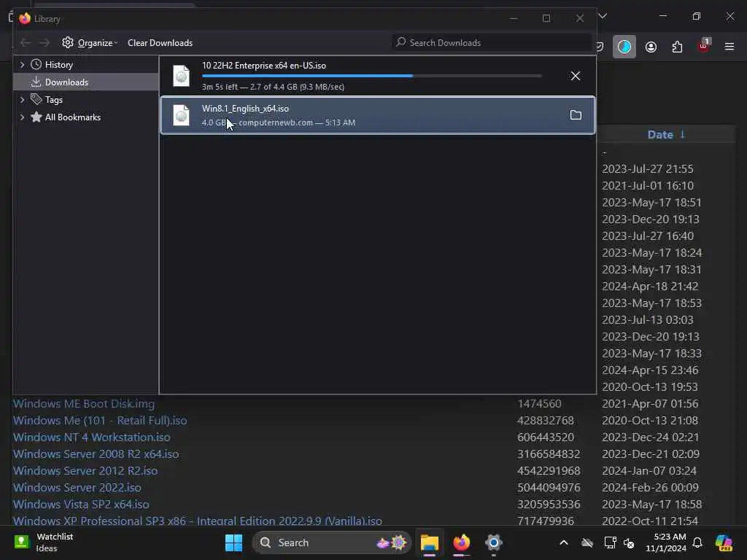Image resolution: width=747 pixels, height=560 pixels.
Task: Focus the Search Downloads field
Action: pos(492,43)
